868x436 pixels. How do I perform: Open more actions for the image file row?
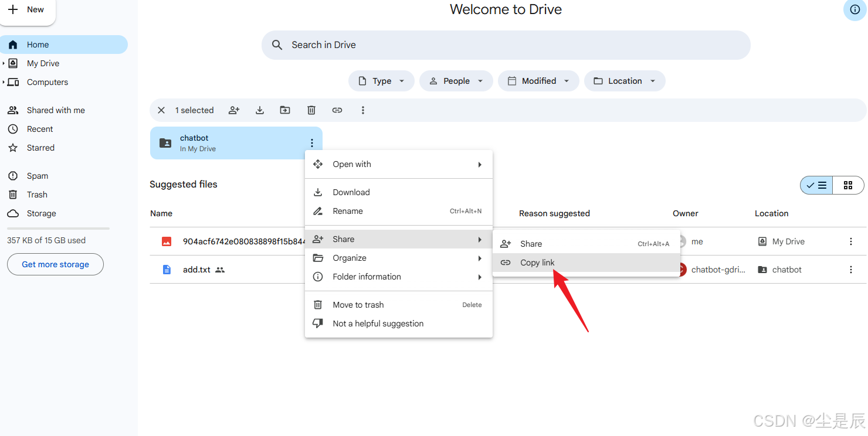(851, 241)
